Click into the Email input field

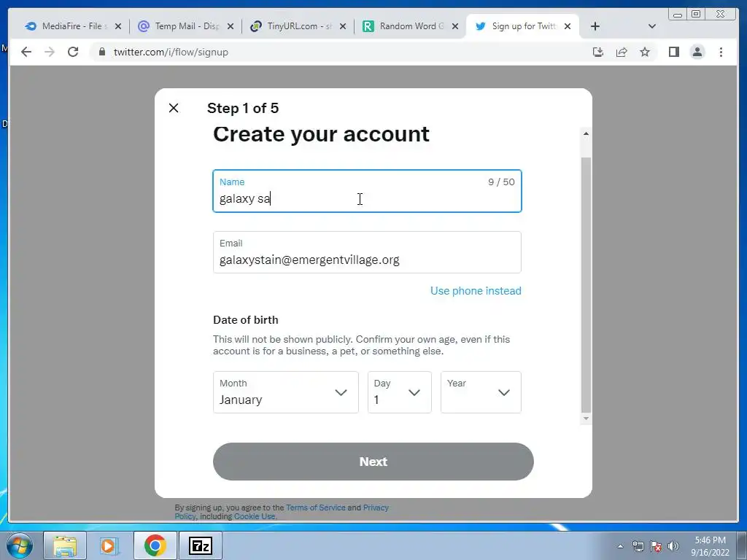click(367, 252)
